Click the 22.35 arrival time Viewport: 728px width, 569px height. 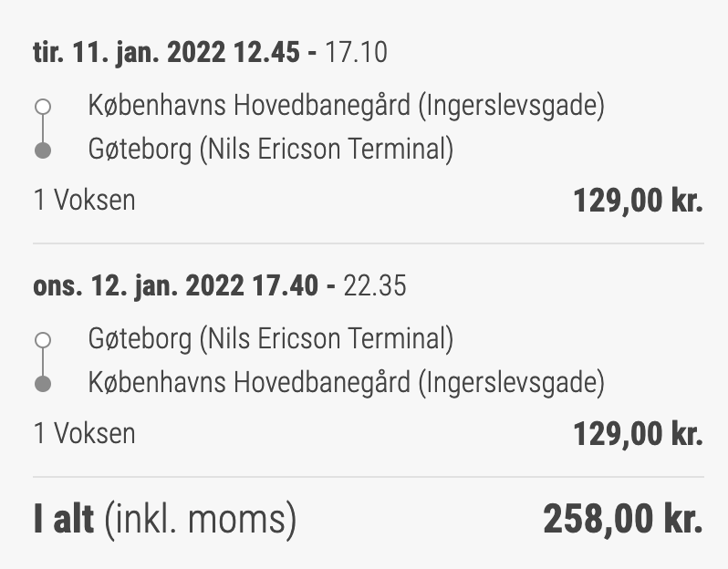pos(375,285)
